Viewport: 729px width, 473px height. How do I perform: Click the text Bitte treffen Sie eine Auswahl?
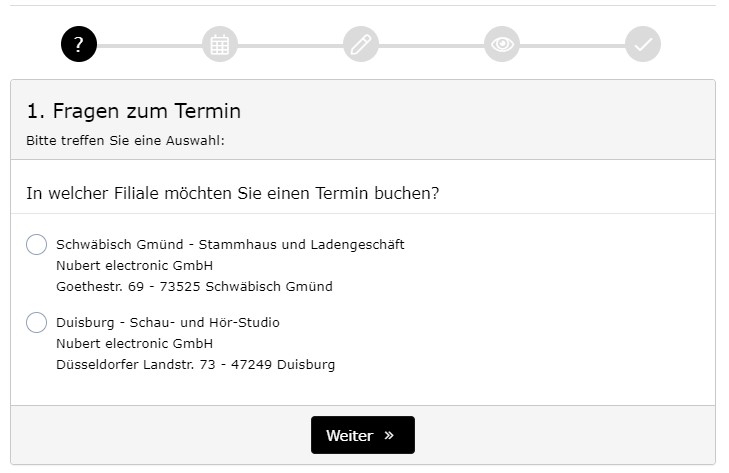tap(125, 140)
